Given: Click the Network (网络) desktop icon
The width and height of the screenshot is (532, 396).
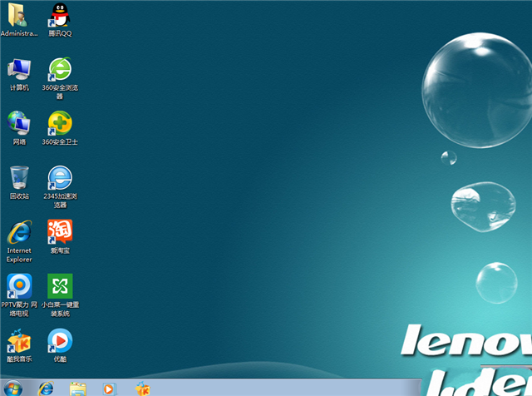Looking at the screenshot, I should click(x=19, y=123).
